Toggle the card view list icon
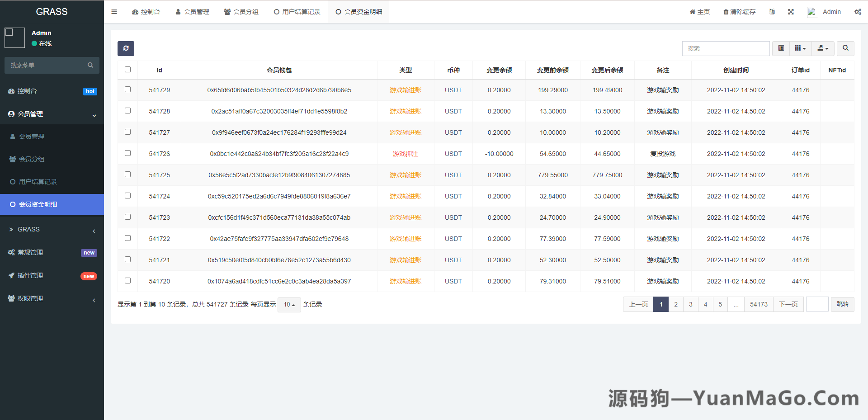Viewport: 868px width, 420px height. [x=781, y=48]
